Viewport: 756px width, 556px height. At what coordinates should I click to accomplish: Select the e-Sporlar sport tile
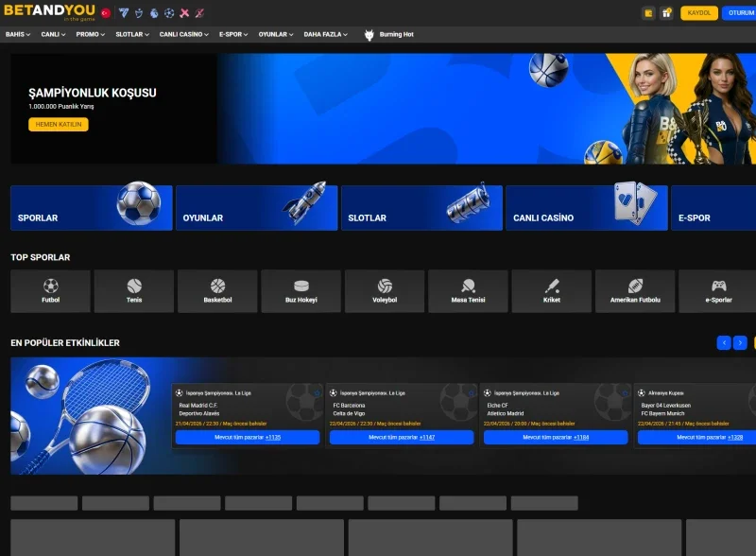718,291
